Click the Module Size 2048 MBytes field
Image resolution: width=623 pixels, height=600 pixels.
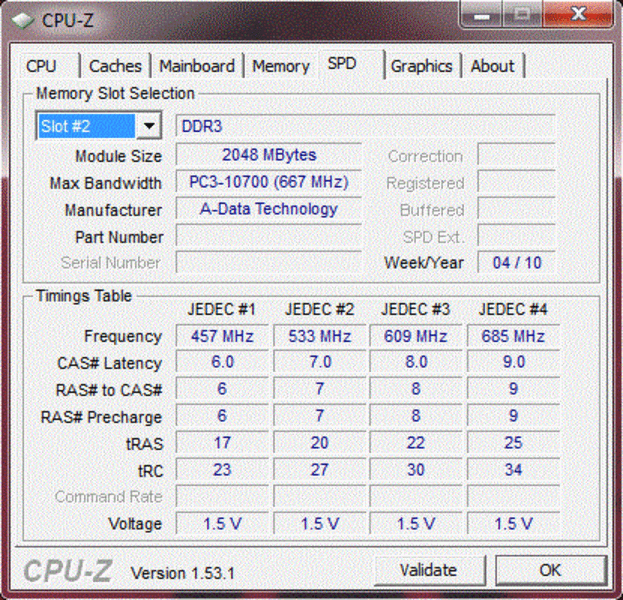click(x=268, y=155)
